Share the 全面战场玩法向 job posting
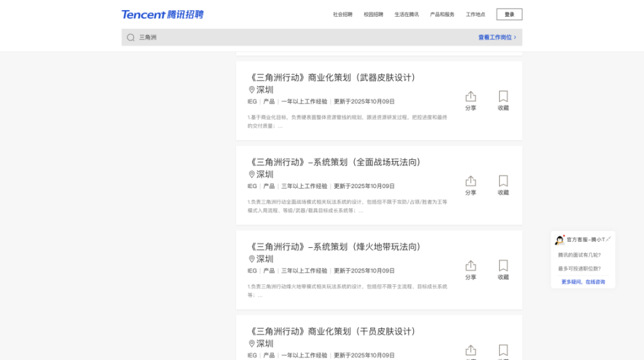This screenshot has width=644, height=360. (471, 185)
